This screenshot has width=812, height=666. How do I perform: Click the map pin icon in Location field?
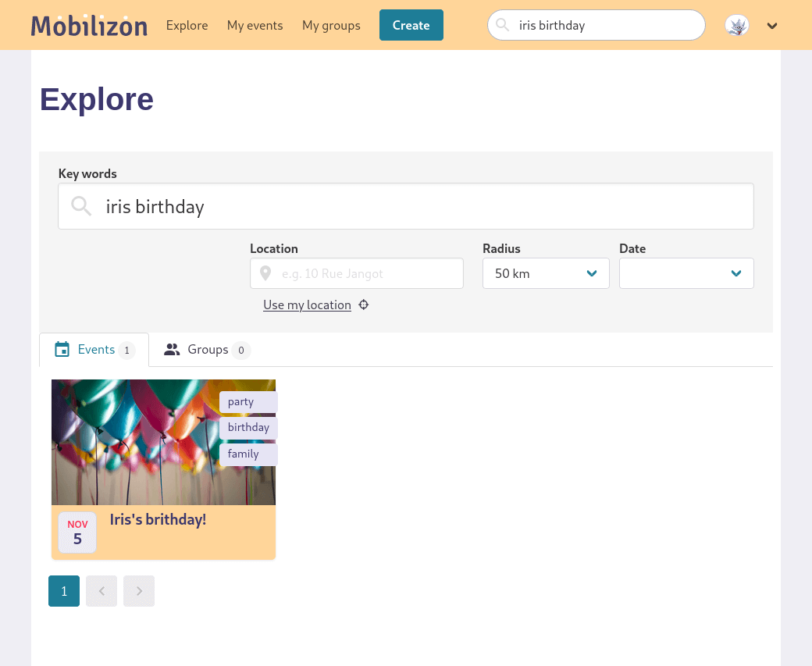click(x=265, y=274)
